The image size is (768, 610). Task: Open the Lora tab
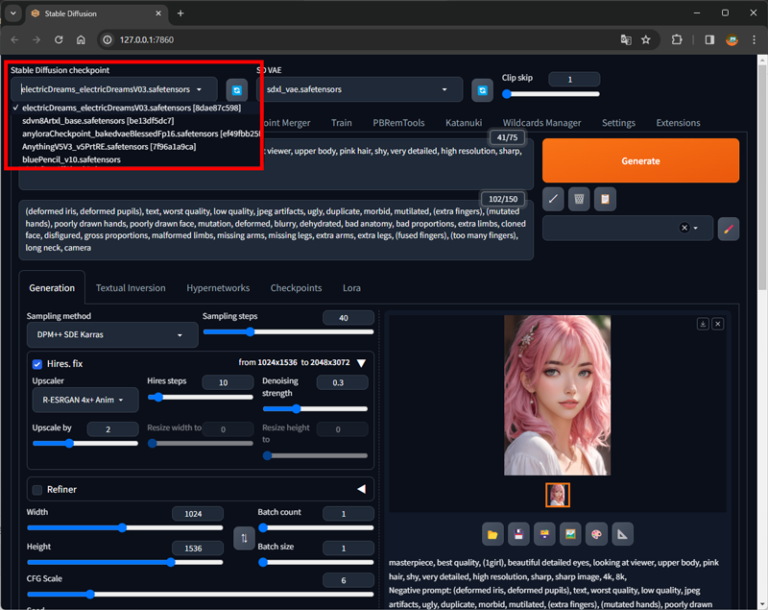tap(352, 288)
